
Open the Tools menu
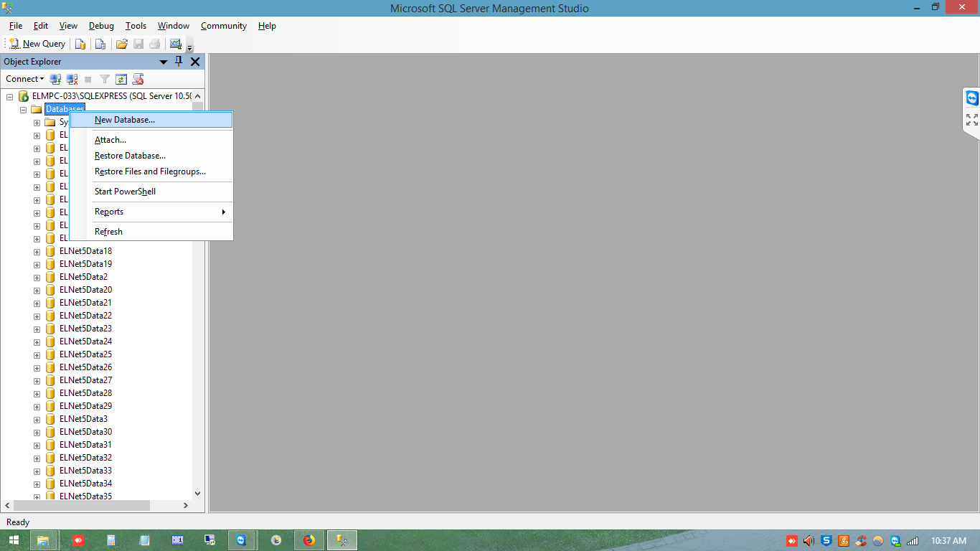point(136,26)
